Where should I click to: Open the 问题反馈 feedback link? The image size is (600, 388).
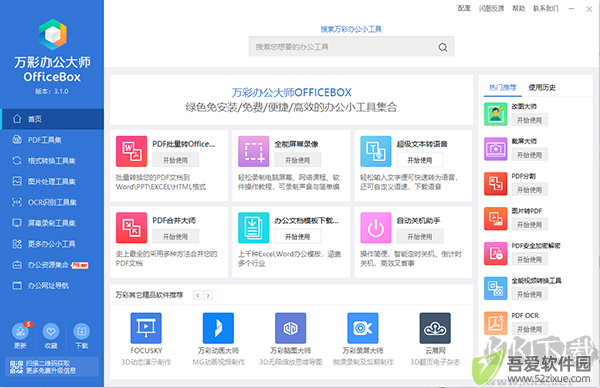491,8
